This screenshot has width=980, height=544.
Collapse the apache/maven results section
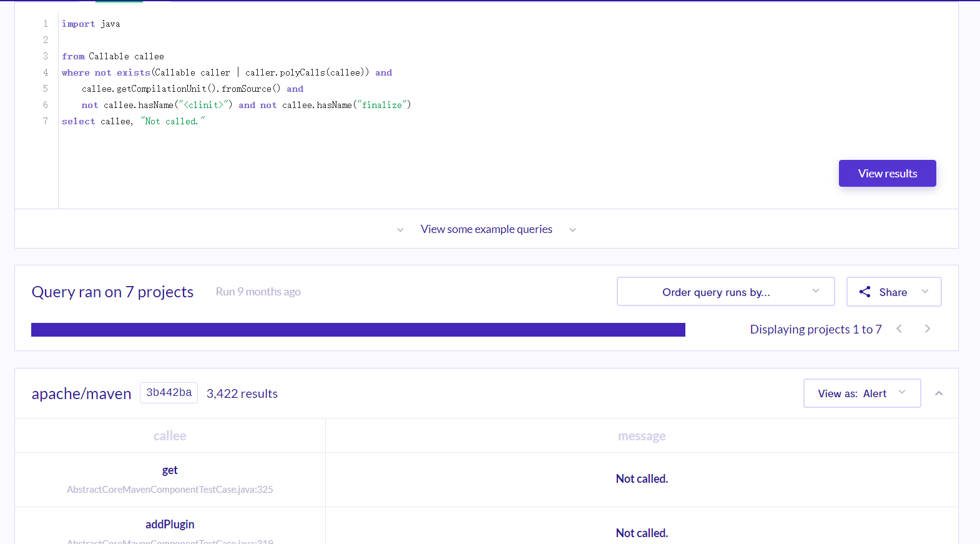[x=939, y=393]
